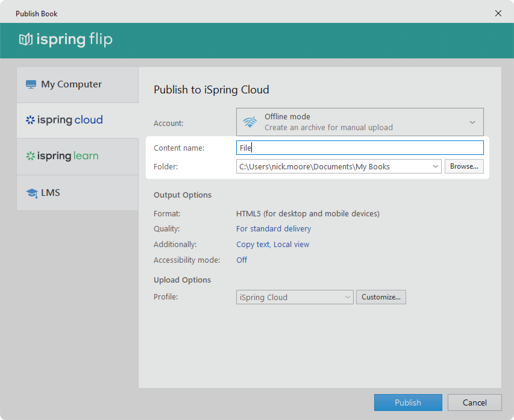
Task: Click the Content name input field
Action: tap(360, 148)
